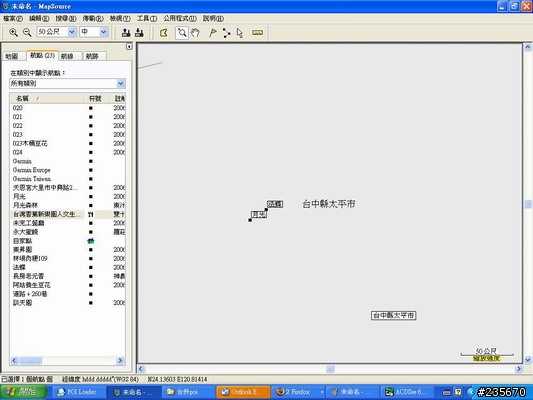The image size is (533, 400).
Task: Select the yellow map selection tool
Action: pyautogui.click(x=164, y=33)
